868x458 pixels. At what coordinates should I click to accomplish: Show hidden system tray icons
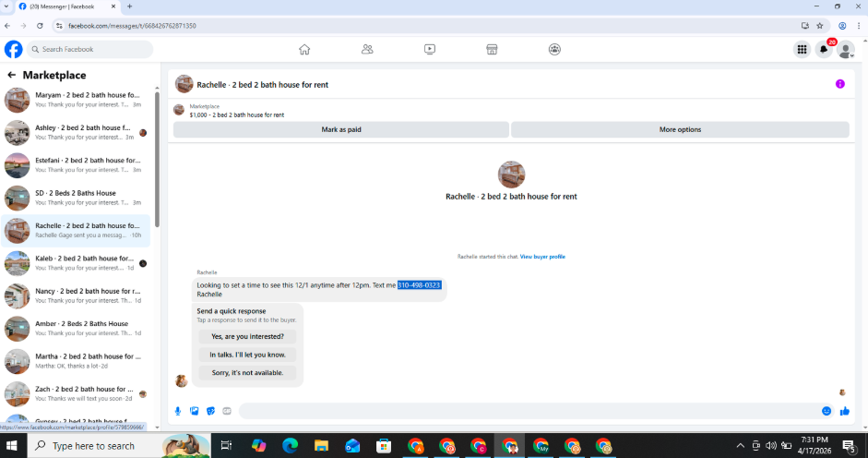coord(740,446)
